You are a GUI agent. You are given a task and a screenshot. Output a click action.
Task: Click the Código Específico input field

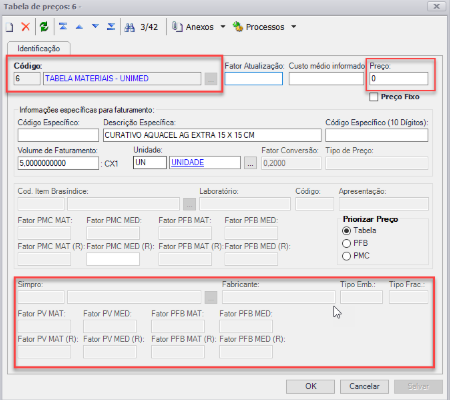[58, 135]
